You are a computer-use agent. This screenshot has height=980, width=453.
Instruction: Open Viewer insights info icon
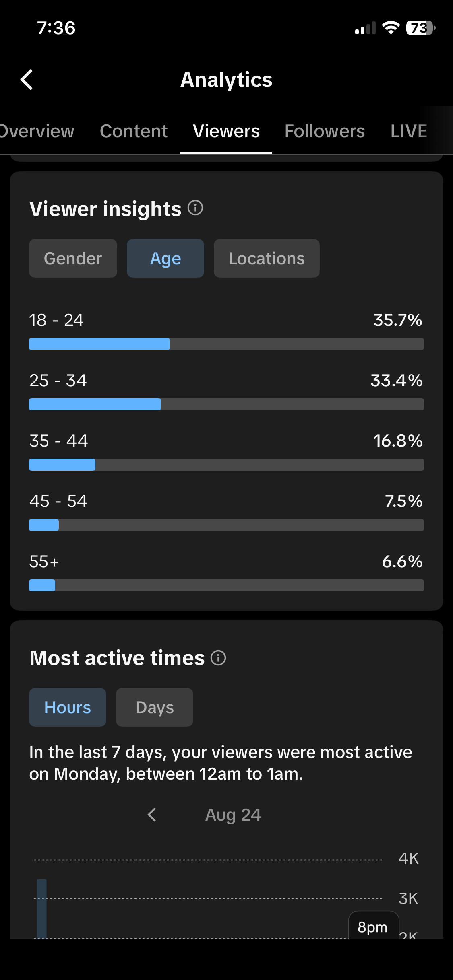[195, 208]
